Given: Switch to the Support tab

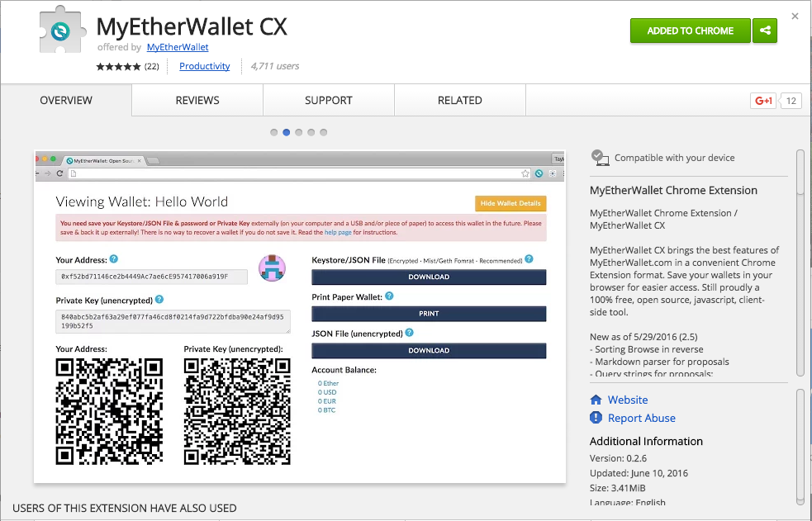Looking at the screenshot, I should pos(328,101).
